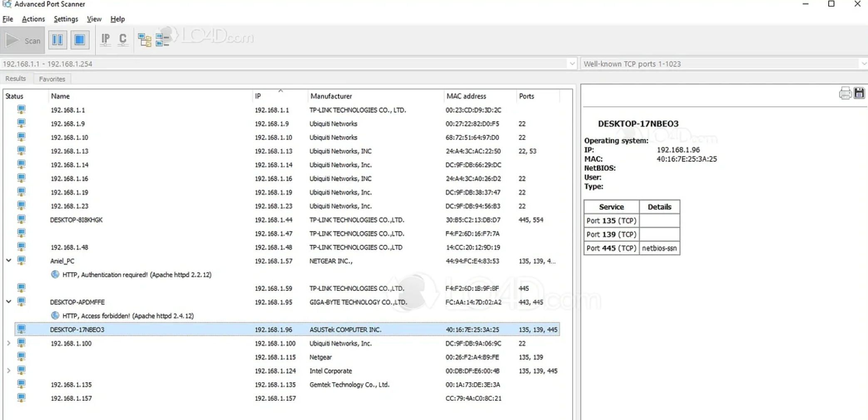
Task: Expand the 192.168.1.100 row
Action: (9, 343)
